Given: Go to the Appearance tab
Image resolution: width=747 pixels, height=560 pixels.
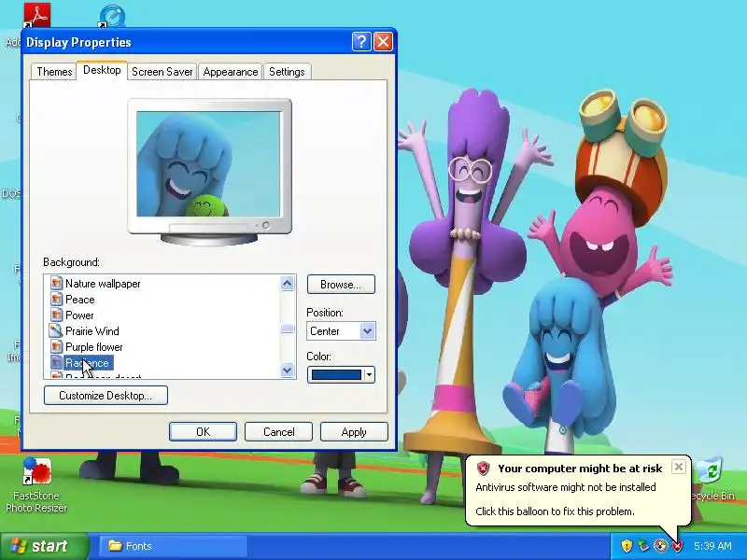Looking at the screenshot, I should point(230,72).
